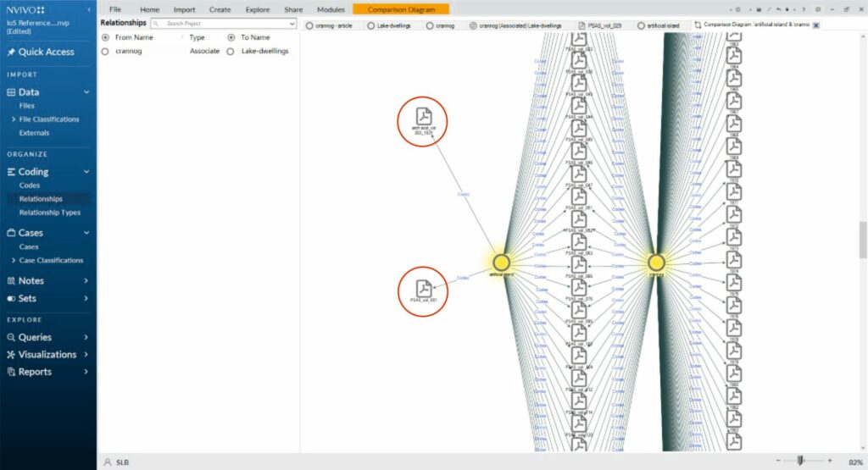868x470 pixels.
Task: Expand the Visualizations section arrow
Action: [86, 355]
